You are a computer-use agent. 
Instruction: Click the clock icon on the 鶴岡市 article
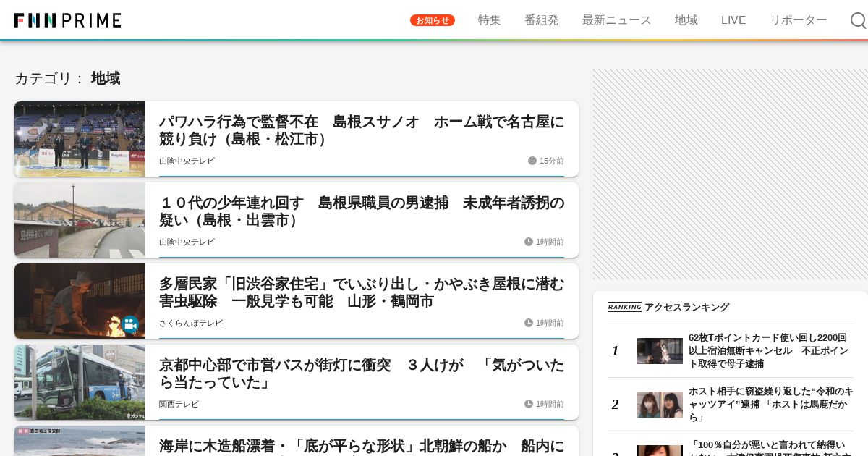click(x=529, y=323)
